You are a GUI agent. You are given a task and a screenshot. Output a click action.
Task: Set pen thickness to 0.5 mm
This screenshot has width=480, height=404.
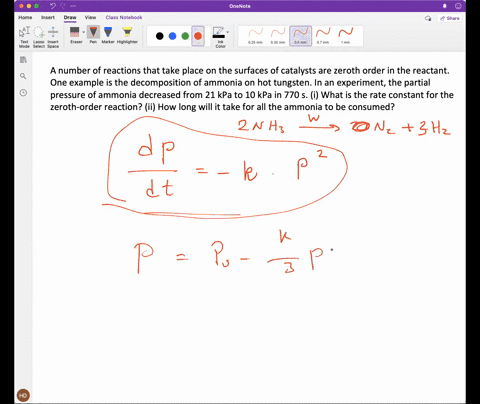300,36
